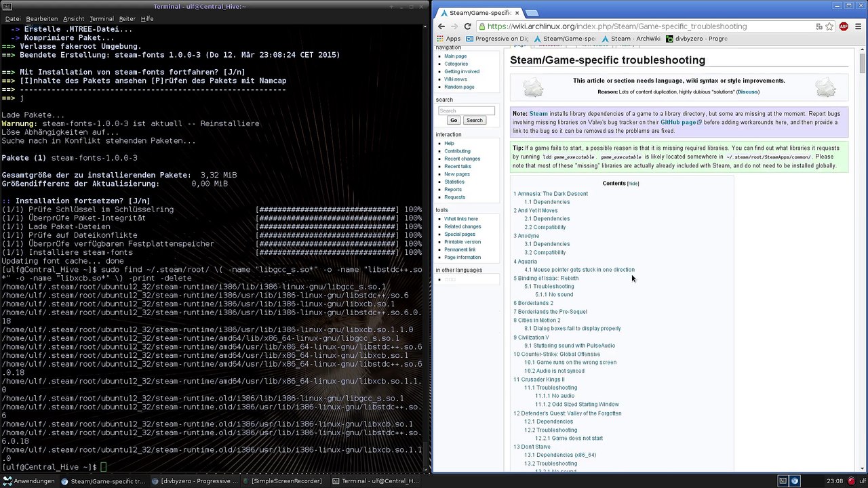The image size is (868, 488).
Task: Open 'What links here' tools link
Action: point(461,219)
